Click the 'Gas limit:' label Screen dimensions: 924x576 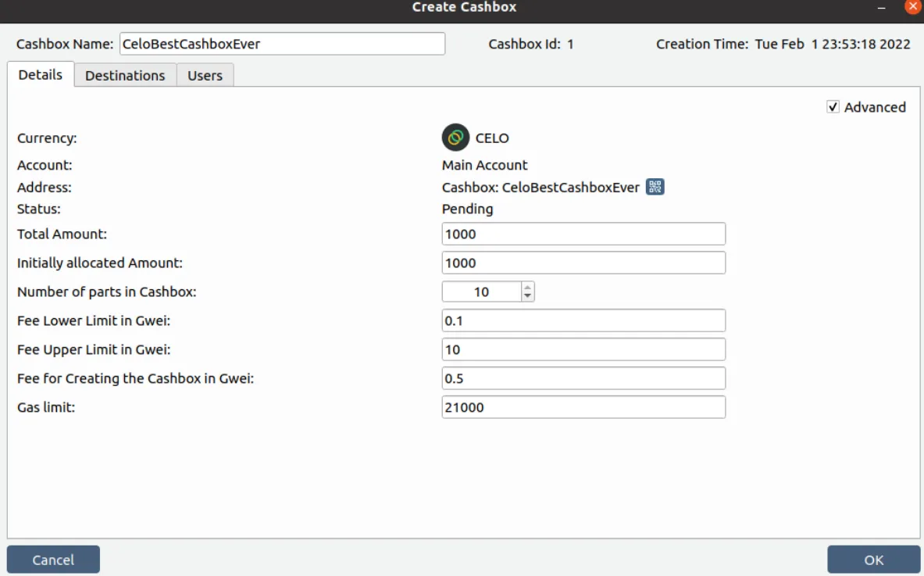tap(46, 407)
